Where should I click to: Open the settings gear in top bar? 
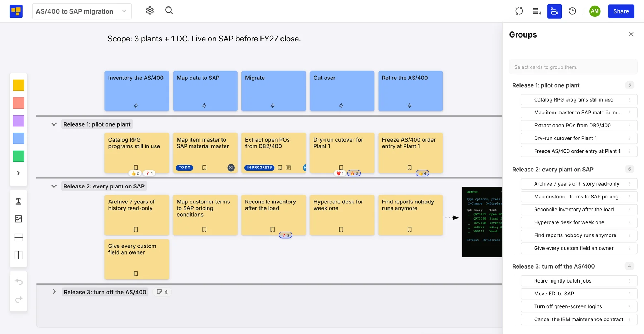pyautogui.click(x=150, y=11)
